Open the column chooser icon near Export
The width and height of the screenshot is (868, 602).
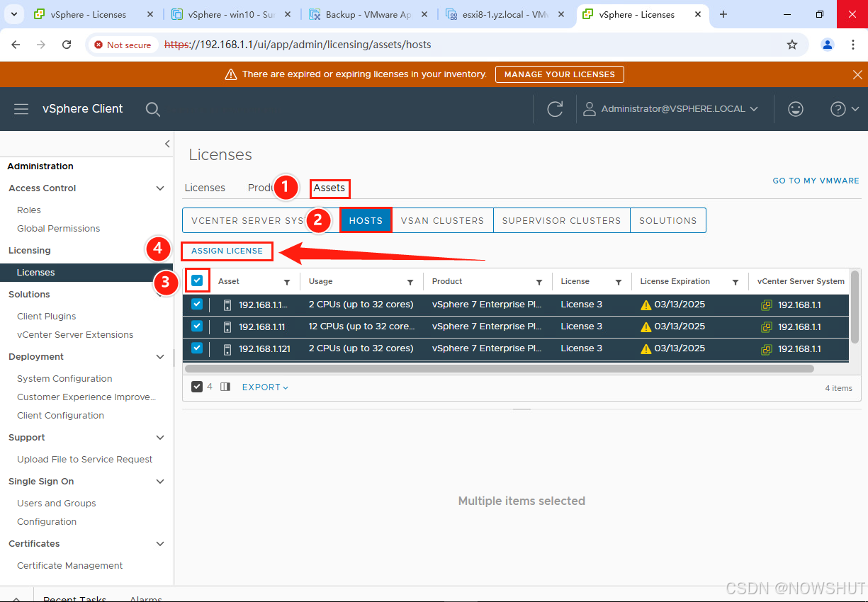click(x=225, y=387)
